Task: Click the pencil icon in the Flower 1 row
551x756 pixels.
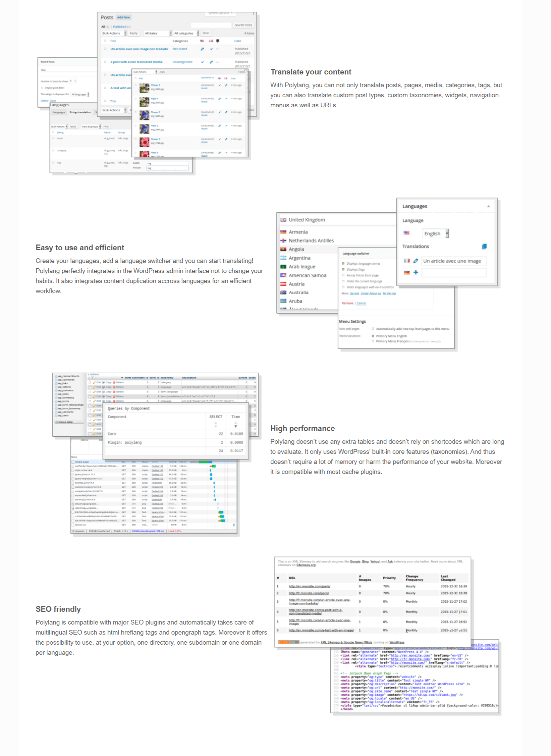Action: pyautogui.click(x=226, y=85)
